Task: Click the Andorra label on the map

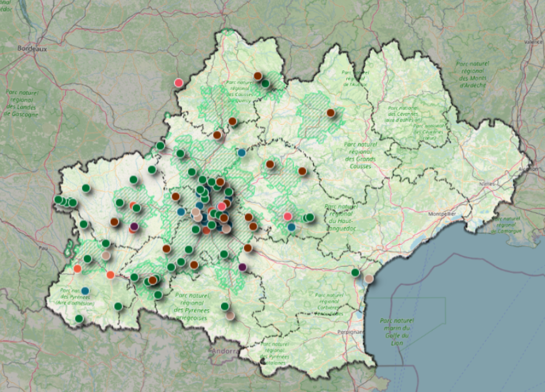Action: (224, 350)
